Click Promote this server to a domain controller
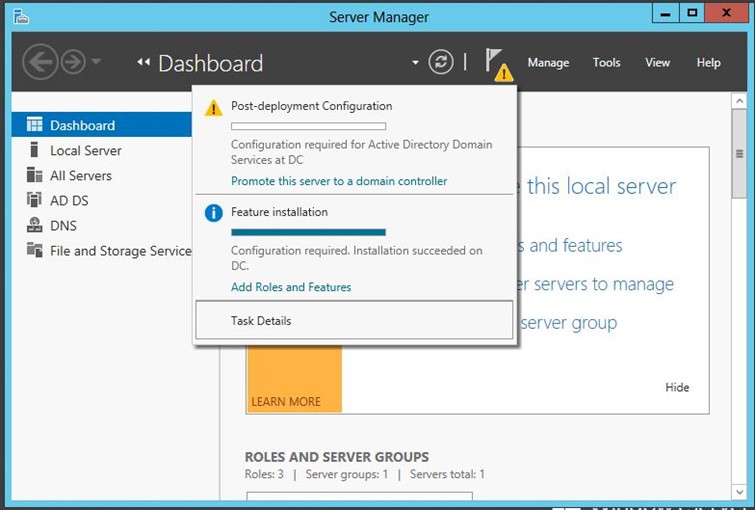755x510 pixels. 339,181
